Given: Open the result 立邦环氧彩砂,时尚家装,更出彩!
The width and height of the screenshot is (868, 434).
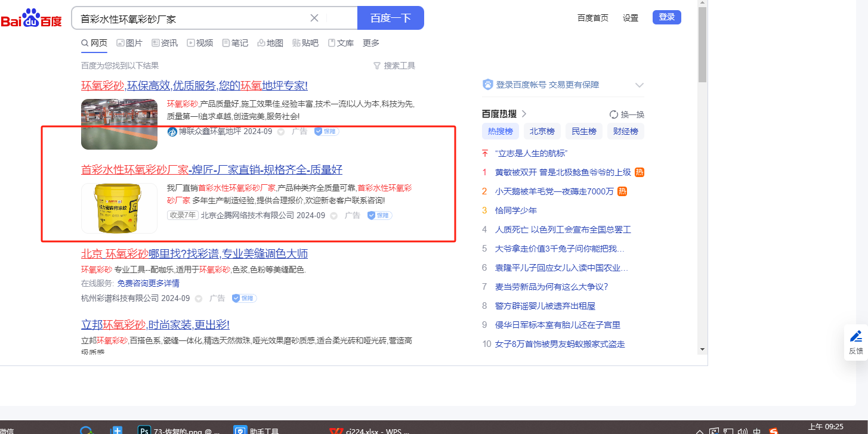Looking at the screenshot, I should (x=155, y=325).
